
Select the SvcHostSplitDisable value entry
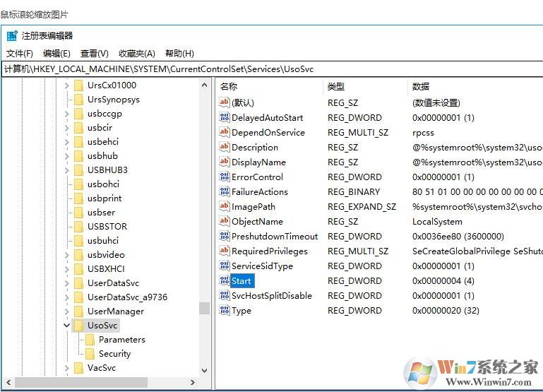pos(271,296)
